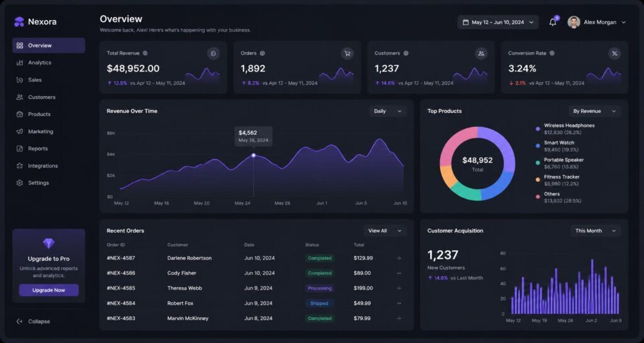644x343 pixels.
Task: Click the 2.1% conversion decrease indicator
Action: [517, 84]
